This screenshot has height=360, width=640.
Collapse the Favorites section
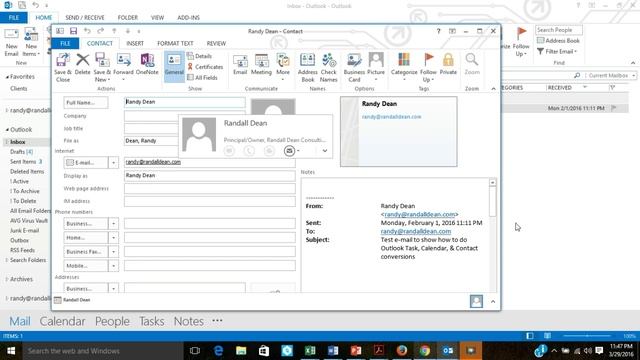point(7,77)
